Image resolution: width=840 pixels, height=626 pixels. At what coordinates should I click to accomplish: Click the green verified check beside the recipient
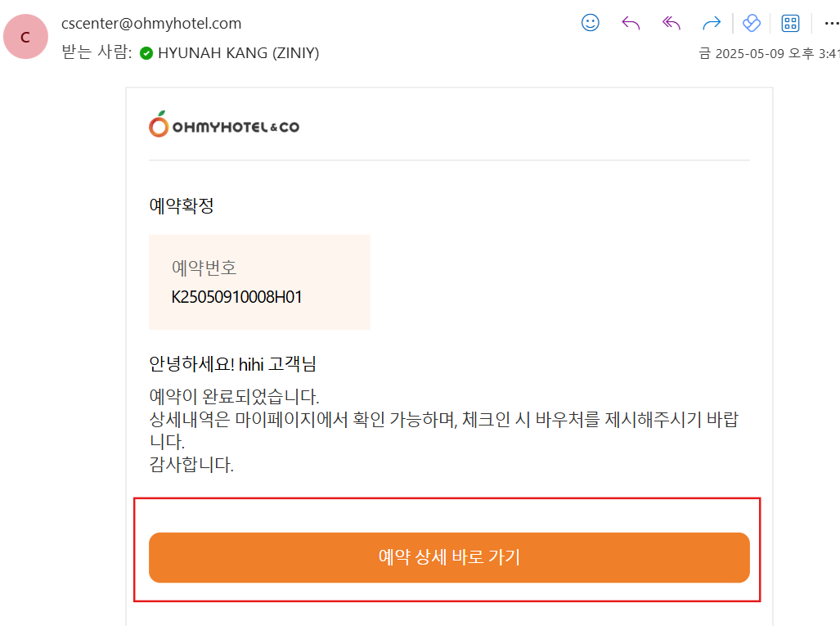click(x=146, y=53)
